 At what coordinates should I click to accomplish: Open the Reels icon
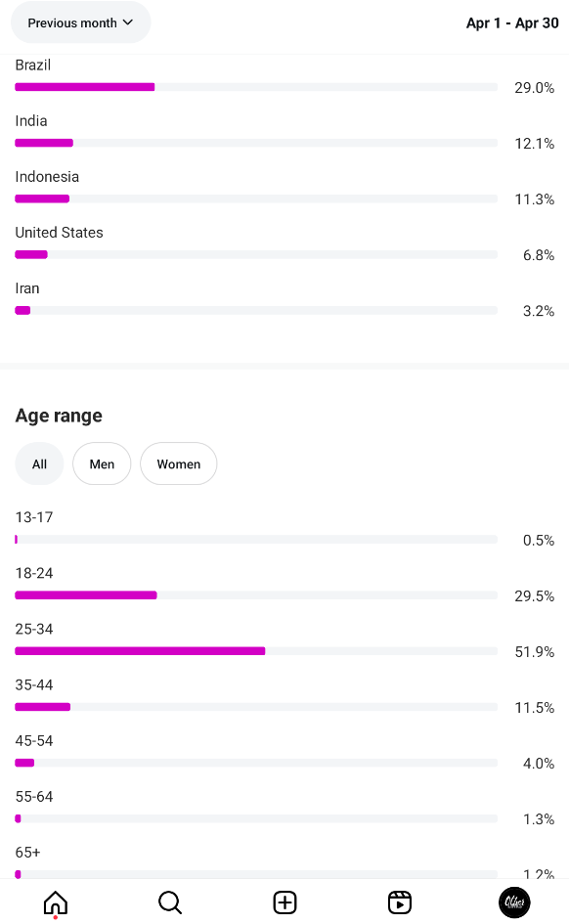tap(399, 902)
